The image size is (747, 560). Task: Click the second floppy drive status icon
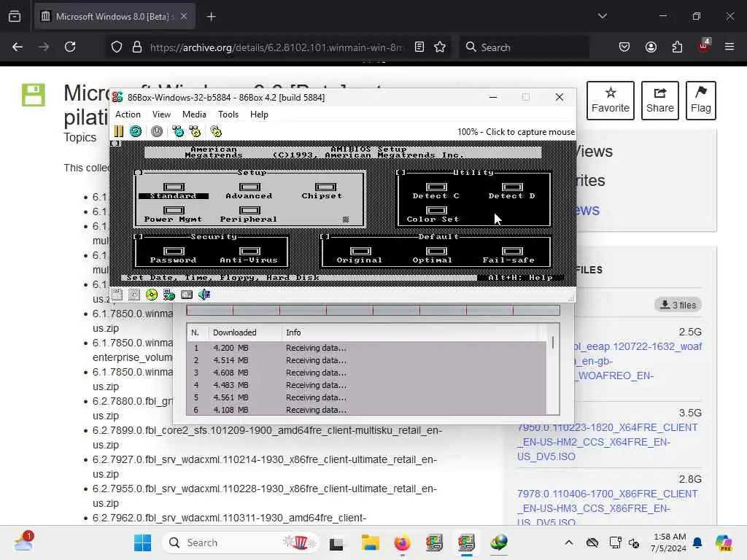134,295
